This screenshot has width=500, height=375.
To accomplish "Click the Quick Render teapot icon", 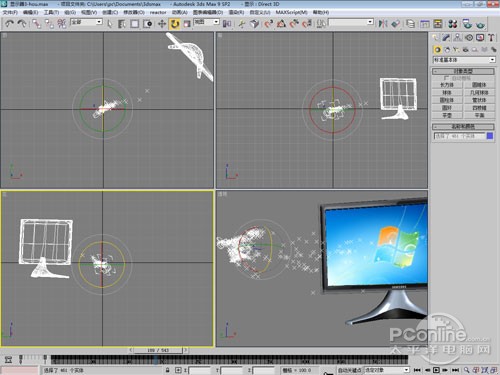I will (x=480, y=24).
